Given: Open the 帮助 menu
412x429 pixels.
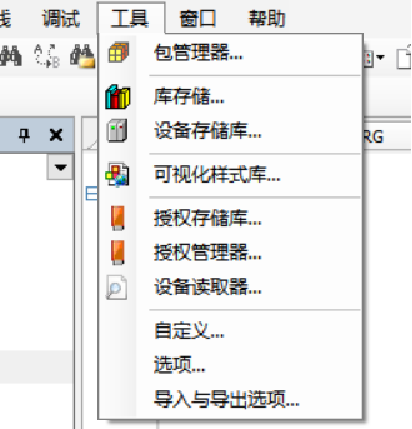Looking at the screenshot, I should (267, 18).
